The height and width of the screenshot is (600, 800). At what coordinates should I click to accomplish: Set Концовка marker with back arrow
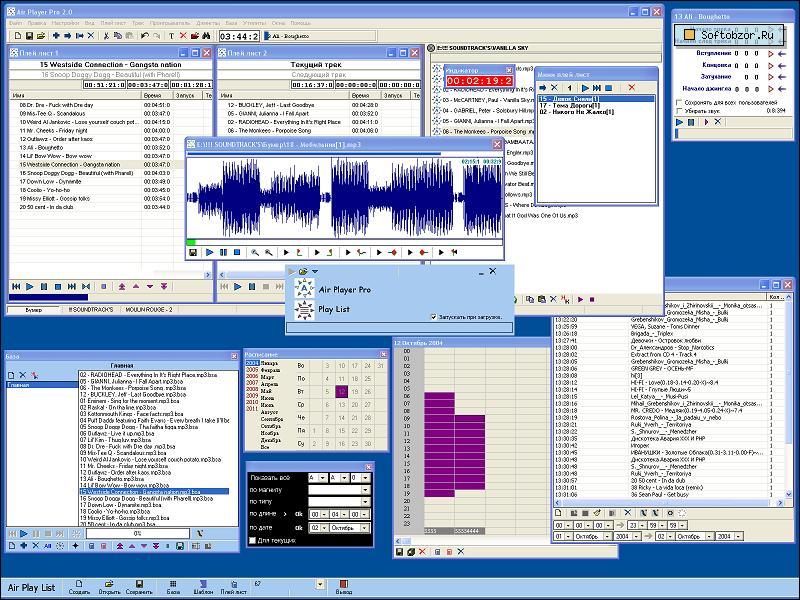click(x=782, y=65)
